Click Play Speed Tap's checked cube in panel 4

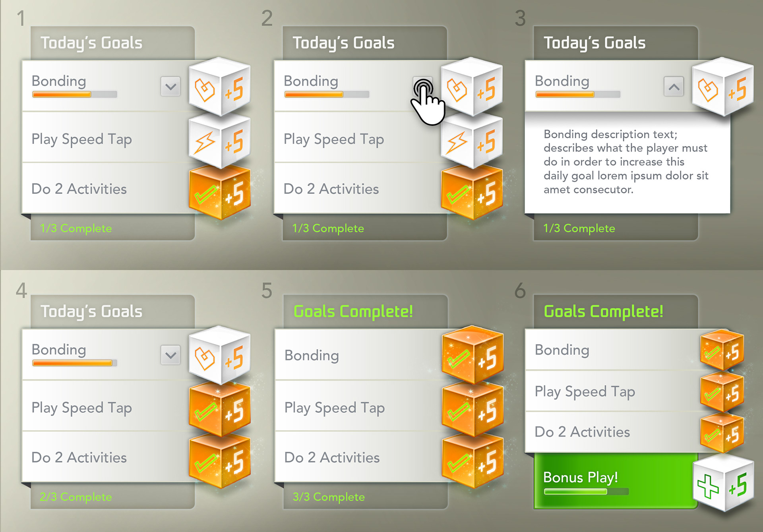220,410
